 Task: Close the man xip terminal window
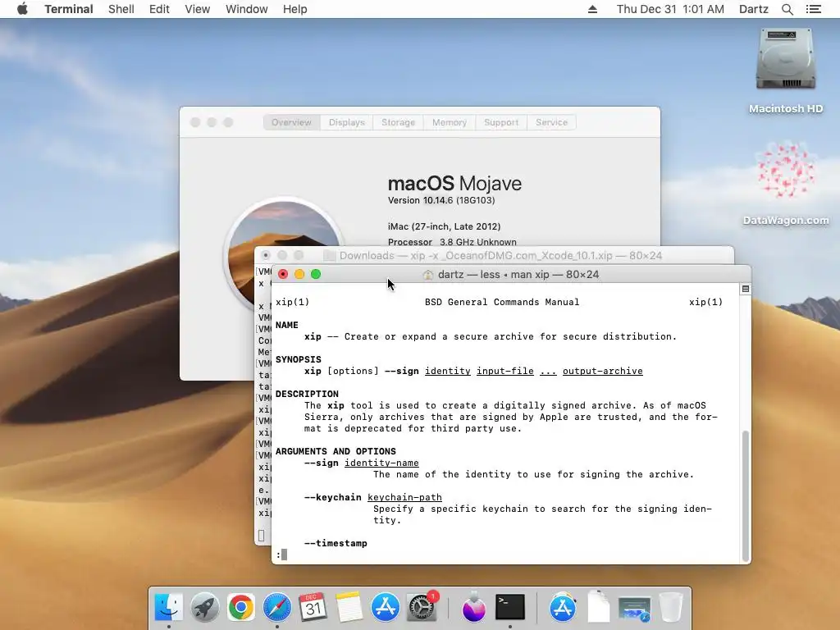pos(283,274)
